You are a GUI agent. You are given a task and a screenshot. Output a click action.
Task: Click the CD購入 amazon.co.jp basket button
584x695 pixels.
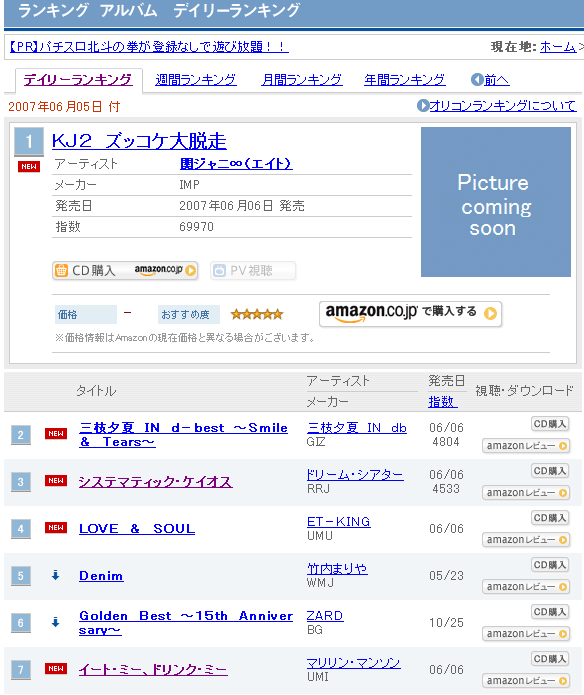coord(125,270)
